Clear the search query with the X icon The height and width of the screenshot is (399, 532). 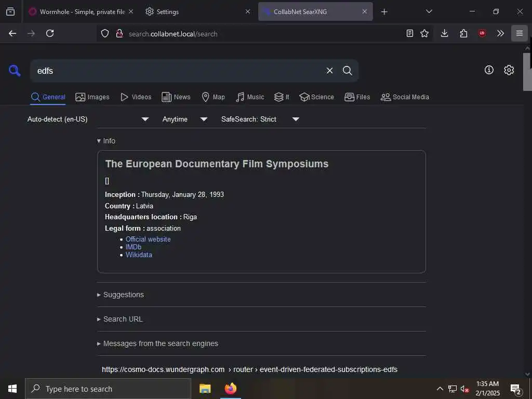[x=329, y=71]
